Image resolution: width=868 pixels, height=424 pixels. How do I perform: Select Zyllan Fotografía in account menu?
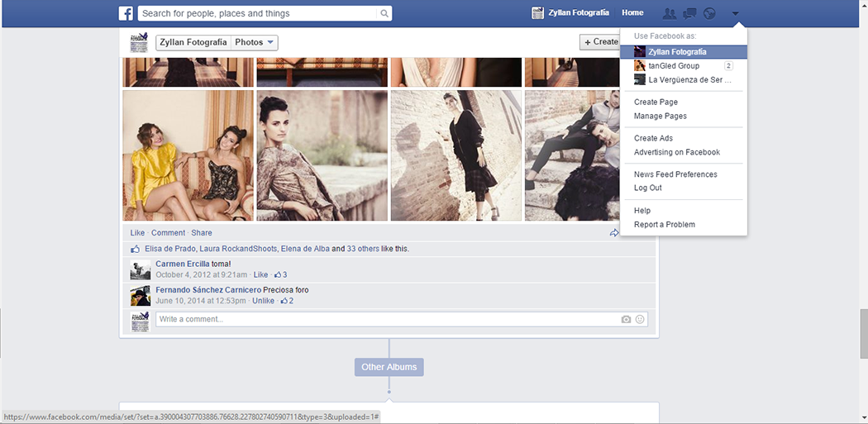(x=684, y=52)
